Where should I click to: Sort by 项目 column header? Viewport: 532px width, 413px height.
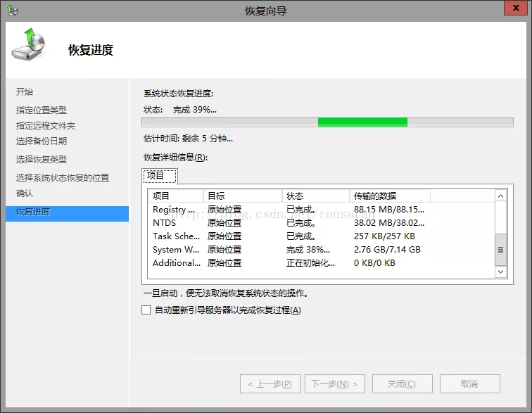175,196
